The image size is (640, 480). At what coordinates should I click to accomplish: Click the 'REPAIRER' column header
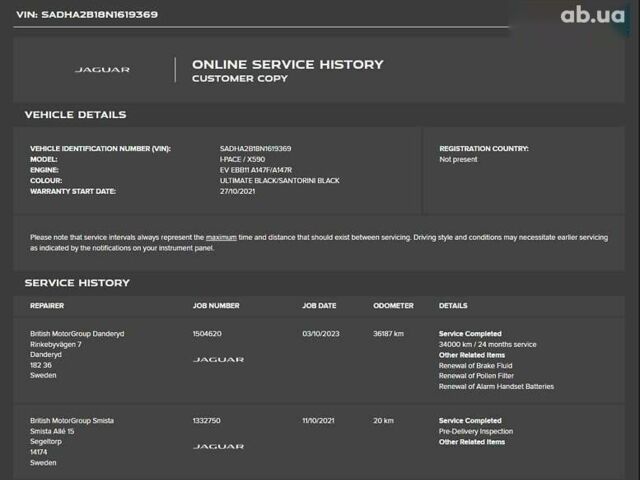tap(47, 306)
